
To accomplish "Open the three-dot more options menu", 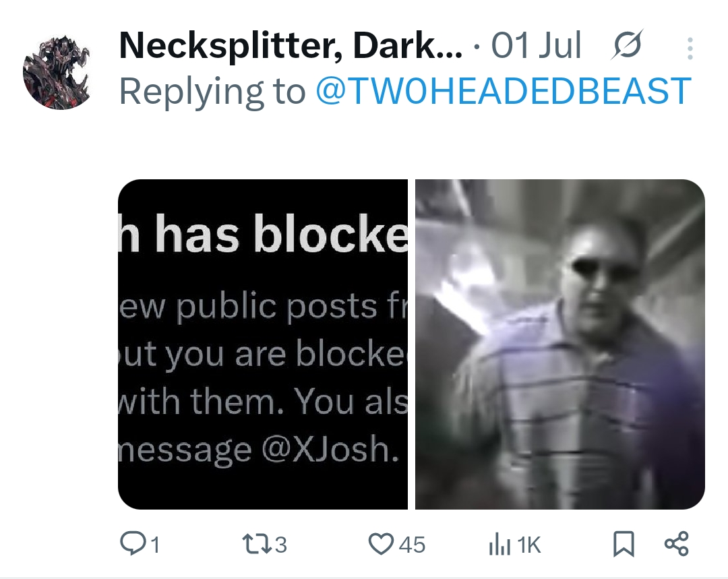I will pyautogui.click(x=690, y=49).
